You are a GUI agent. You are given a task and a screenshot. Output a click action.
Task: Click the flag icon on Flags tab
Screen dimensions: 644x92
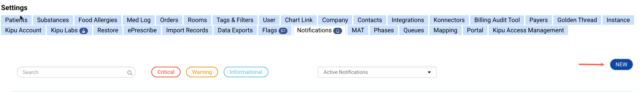283,31
